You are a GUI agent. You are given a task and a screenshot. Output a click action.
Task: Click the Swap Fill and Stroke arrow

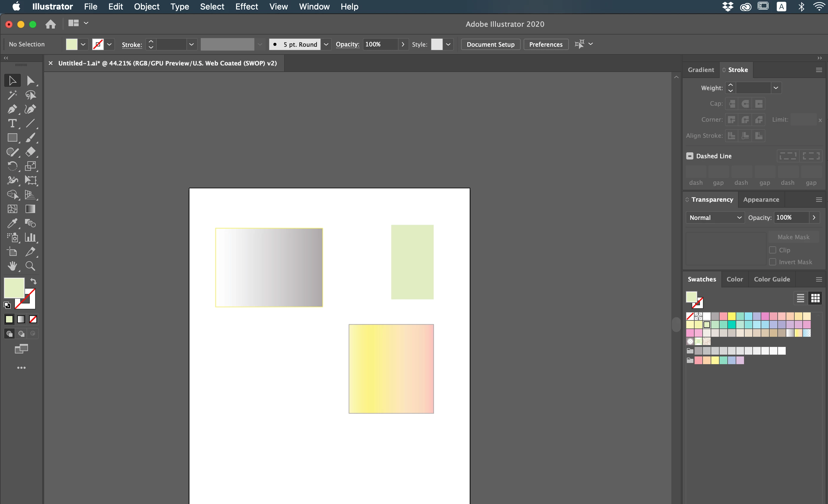(x=33, y=281)
